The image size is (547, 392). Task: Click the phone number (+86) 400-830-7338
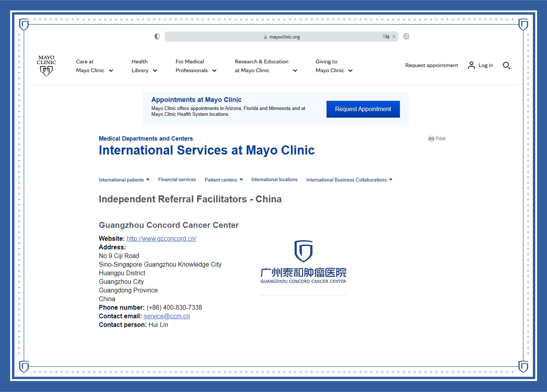point(174,308)
